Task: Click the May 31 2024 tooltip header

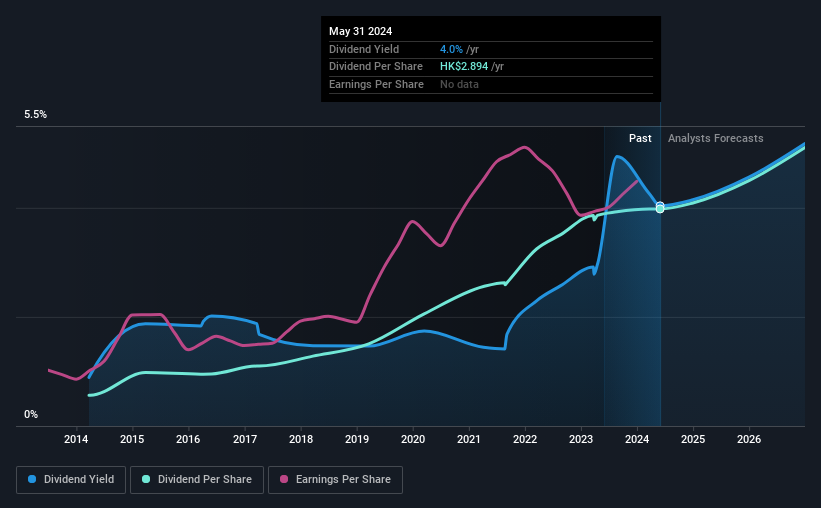Action: pos(360,31)
